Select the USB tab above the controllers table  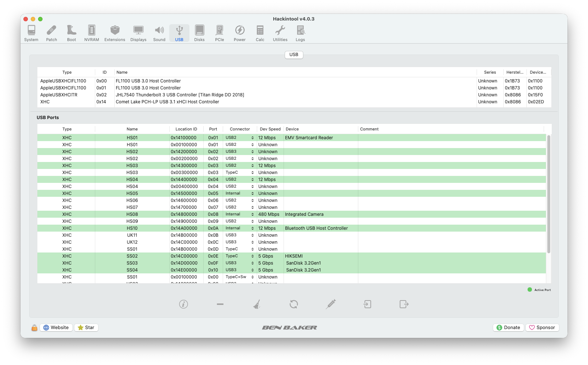click(294, 55)
